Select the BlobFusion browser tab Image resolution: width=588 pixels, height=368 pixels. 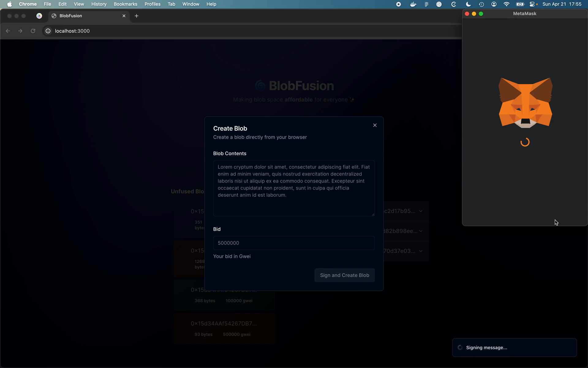pyautogui.click(x=89, y=16)
